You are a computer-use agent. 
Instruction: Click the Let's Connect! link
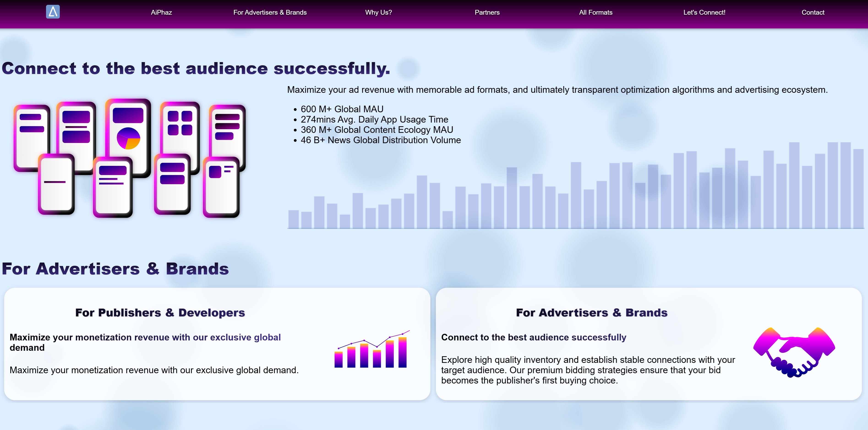tap(704, 12)
